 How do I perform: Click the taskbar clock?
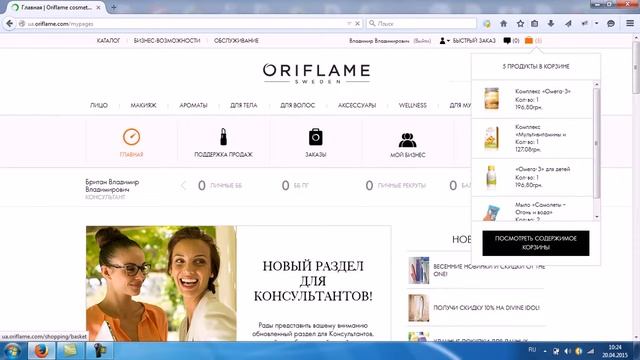(x=614, y=351)
